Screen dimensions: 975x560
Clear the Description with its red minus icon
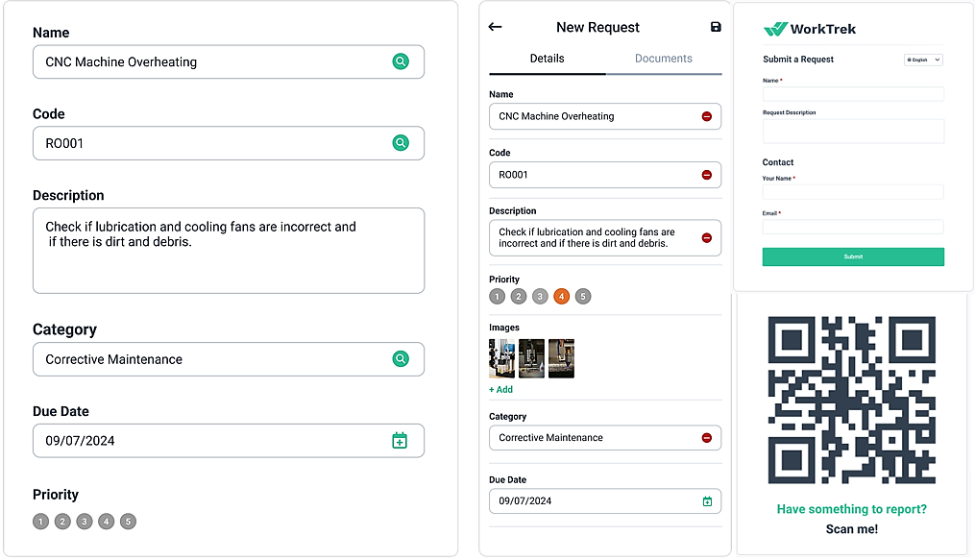point(708,237)
